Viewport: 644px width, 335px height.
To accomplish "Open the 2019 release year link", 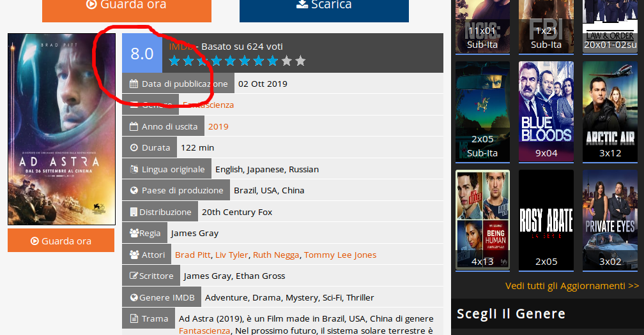I will (x=218, y=126).
